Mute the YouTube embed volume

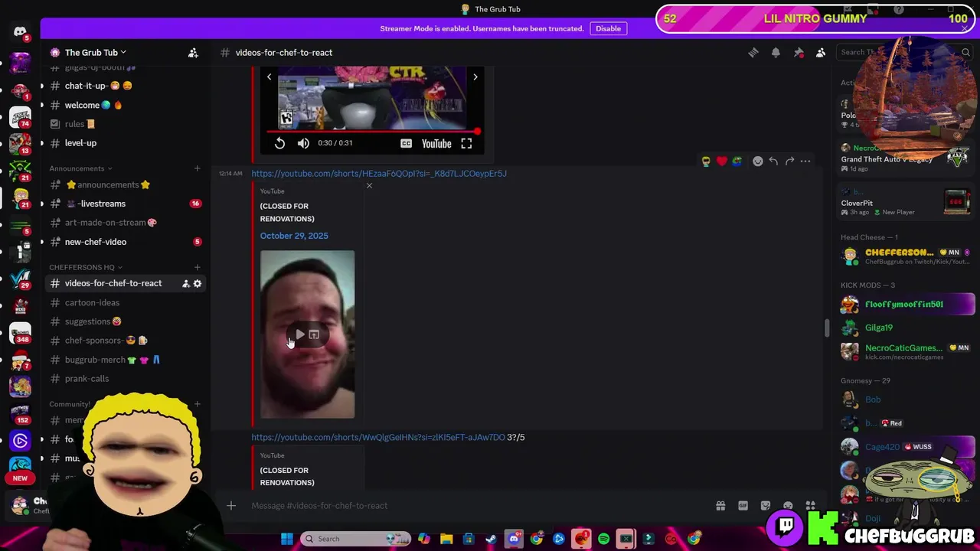(x=303, y=143)
